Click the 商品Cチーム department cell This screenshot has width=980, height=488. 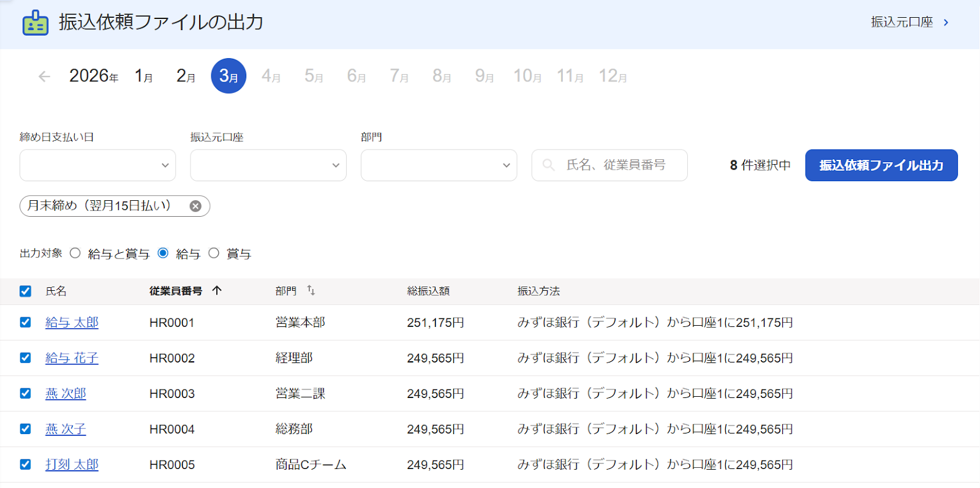(311, 464)
